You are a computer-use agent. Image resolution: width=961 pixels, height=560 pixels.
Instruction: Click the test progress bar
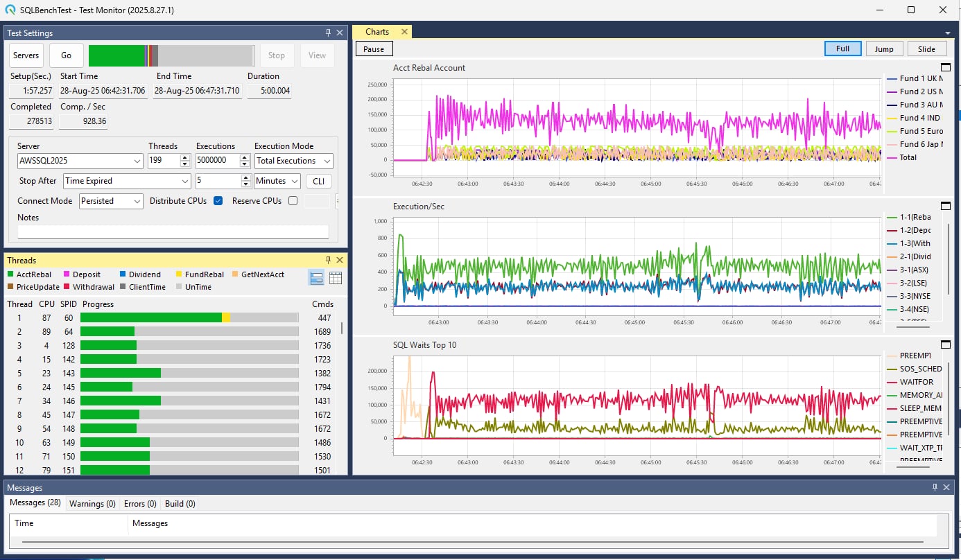pos(171,55)
